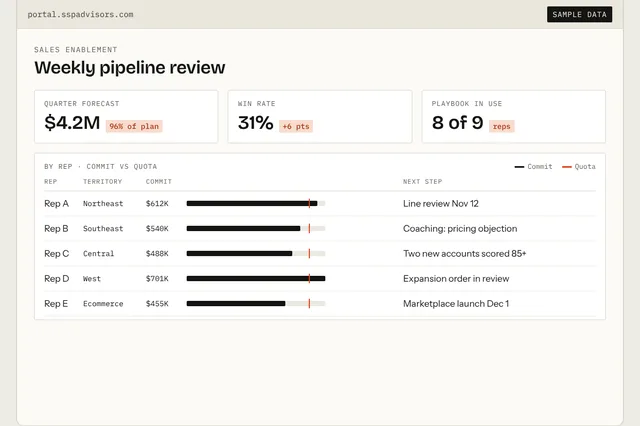Click the SAMPLE DATA badge
This screenshot has width=640, height=426.
[579, 14]
